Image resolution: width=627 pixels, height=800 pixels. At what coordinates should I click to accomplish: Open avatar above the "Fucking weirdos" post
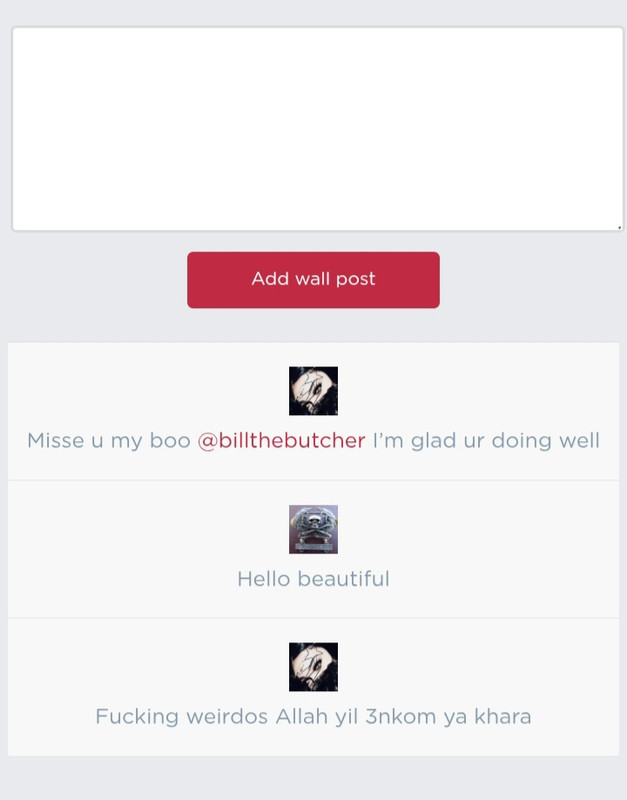coord(313,667)
